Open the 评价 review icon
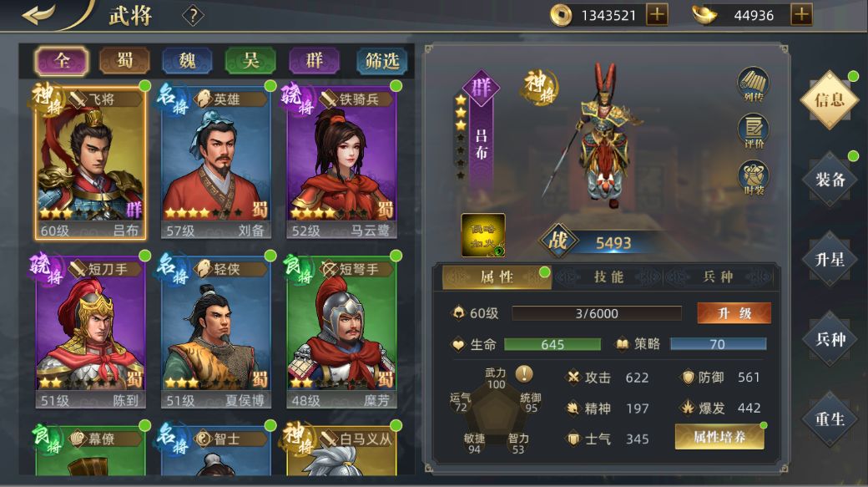Screen dimensions: 868x487 [x=754, y=131]
